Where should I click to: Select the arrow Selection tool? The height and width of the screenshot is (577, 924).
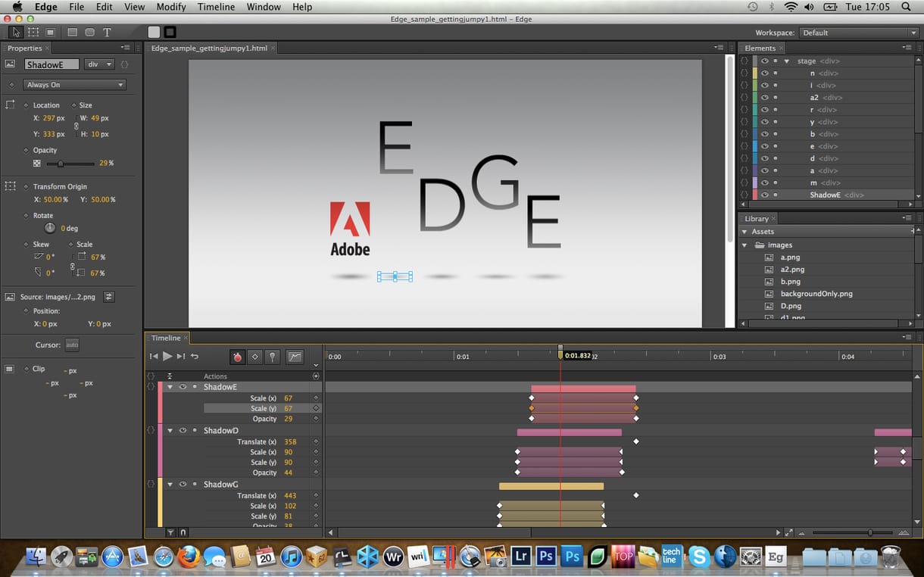point(16,33)
